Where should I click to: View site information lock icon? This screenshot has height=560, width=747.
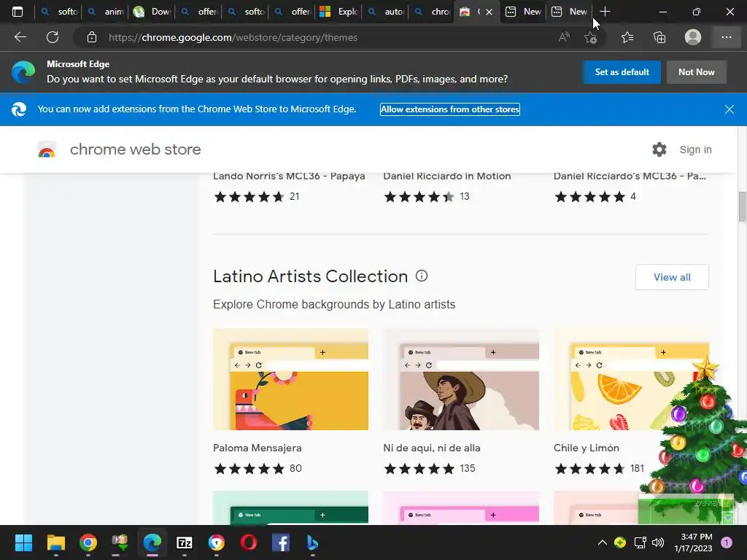[x=92, y=37]
